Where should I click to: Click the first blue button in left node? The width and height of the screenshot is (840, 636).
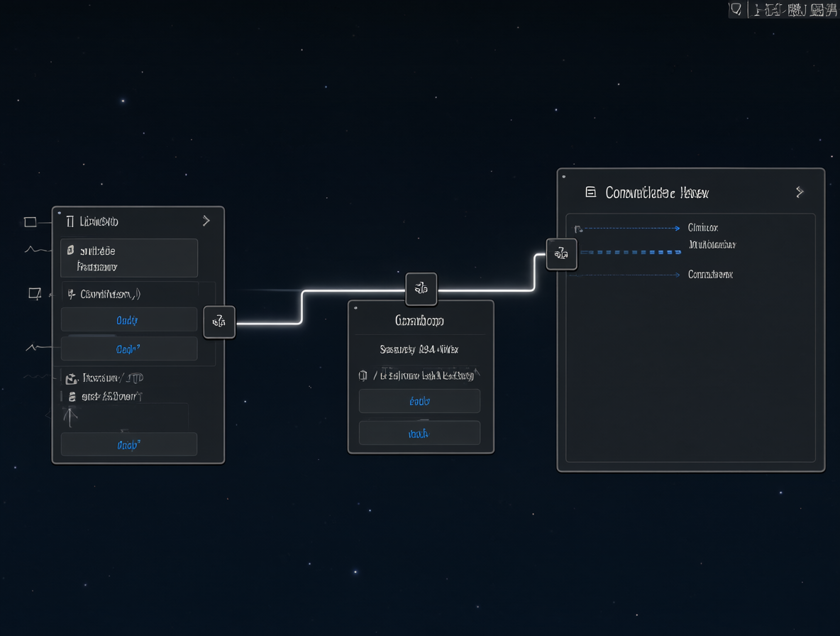coord(129,320)
